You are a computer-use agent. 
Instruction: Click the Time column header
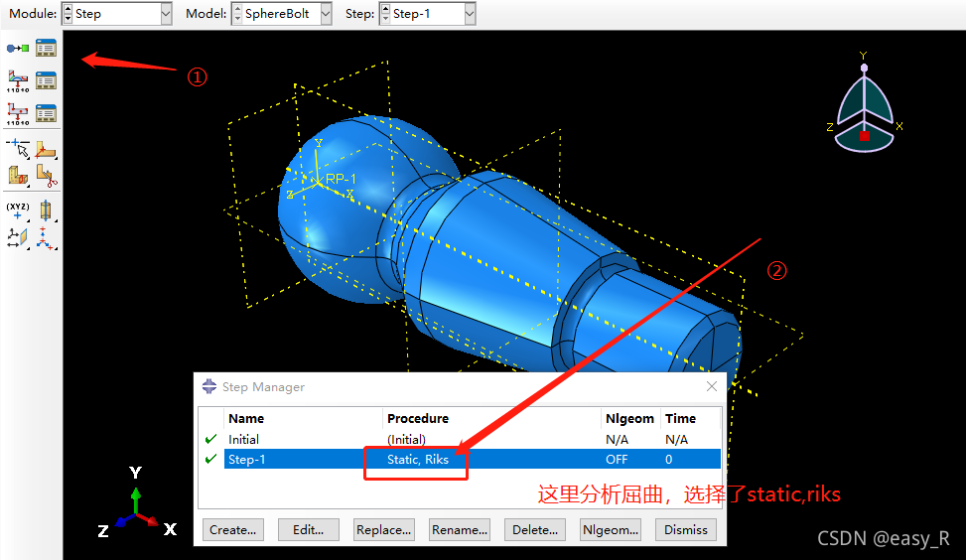[x=680, y=418]
